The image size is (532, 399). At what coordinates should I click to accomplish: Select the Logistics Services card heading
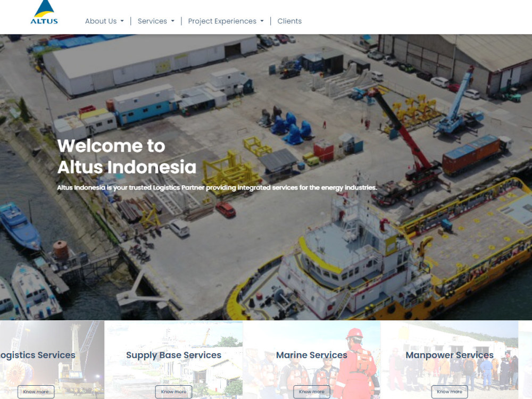pyautogui.click(x=37, y=355)
